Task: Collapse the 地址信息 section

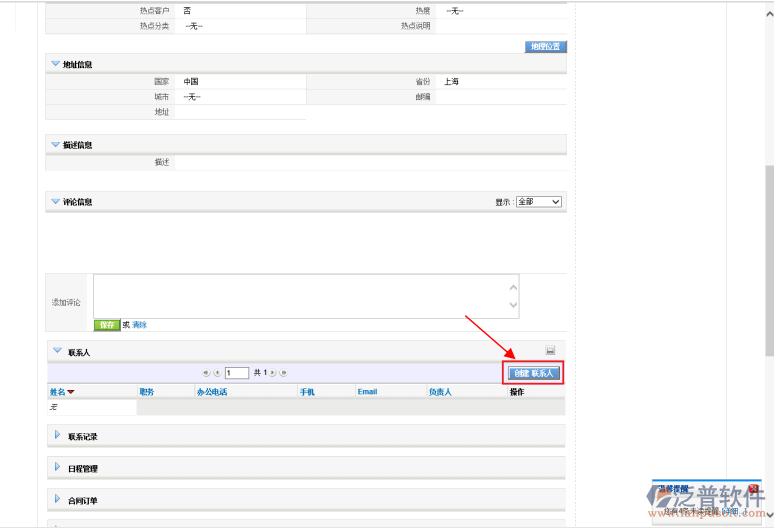Action: (x=55, y=64)
